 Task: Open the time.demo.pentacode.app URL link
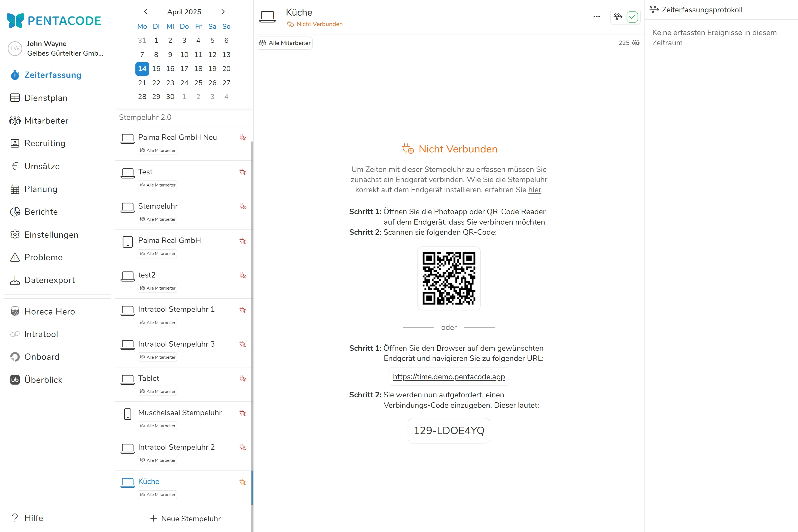449,376
